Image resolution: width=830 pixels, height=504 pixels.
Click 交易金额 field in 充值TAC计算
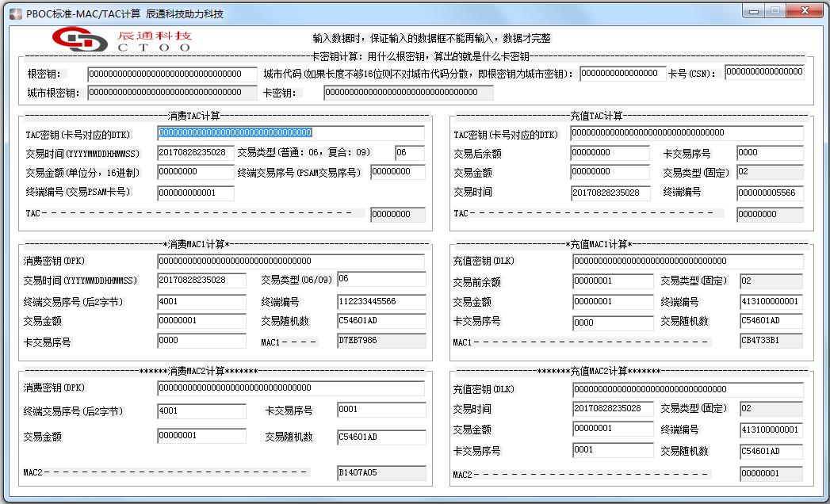pyautogui.click(x=610, y=172)
